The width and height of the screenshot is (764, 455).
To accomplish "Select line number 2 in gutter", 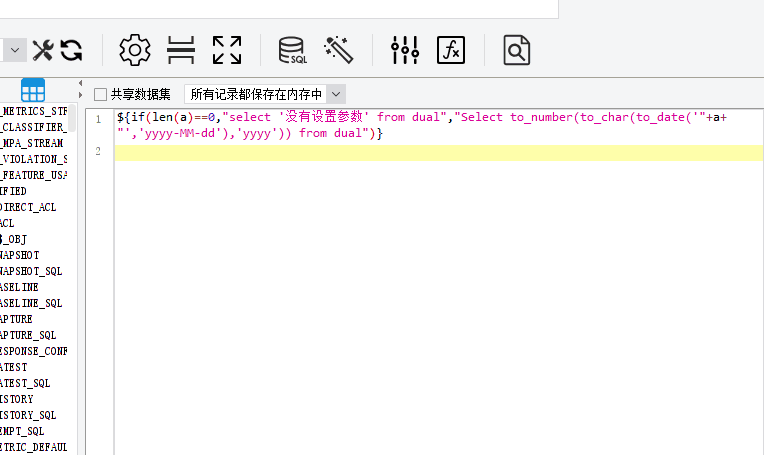I will pos(98,152).
